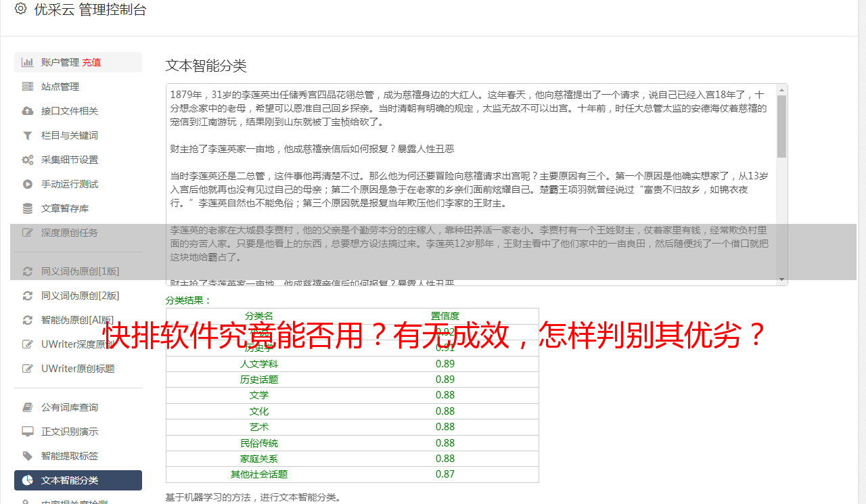The width and height of the screenshot is (866, 504).
Task: Click the edit icon next to 深度原创任务
Action: coord(28,233)
